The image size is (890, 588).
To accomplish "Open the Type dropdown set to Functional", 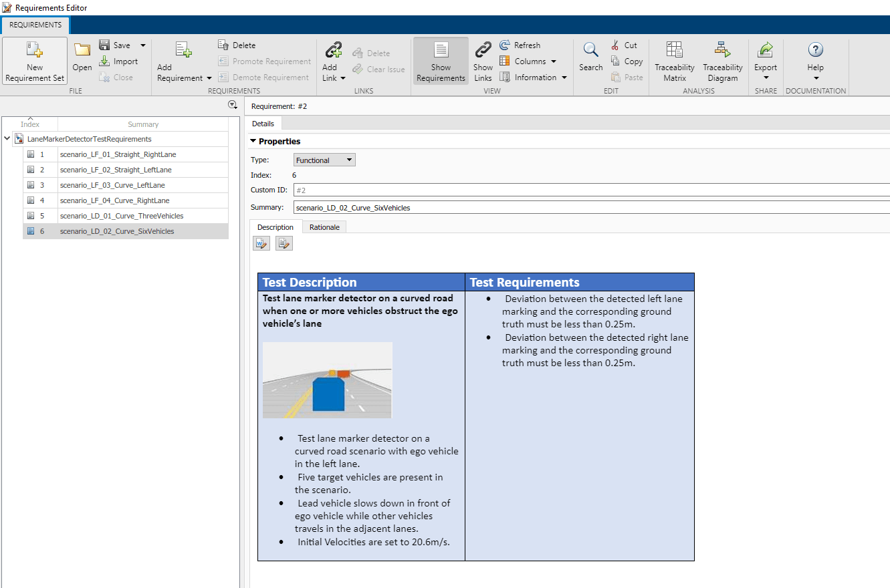I will point(324,160).
